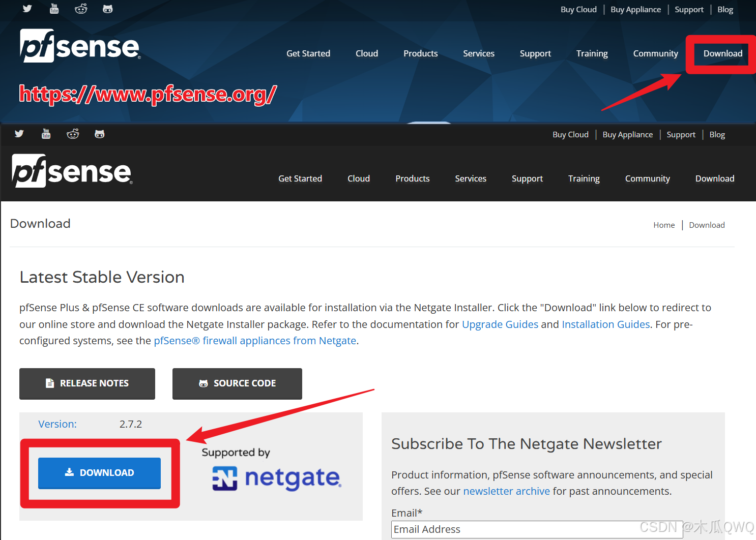Select Download in the lower navigation

tap(715, 178)
